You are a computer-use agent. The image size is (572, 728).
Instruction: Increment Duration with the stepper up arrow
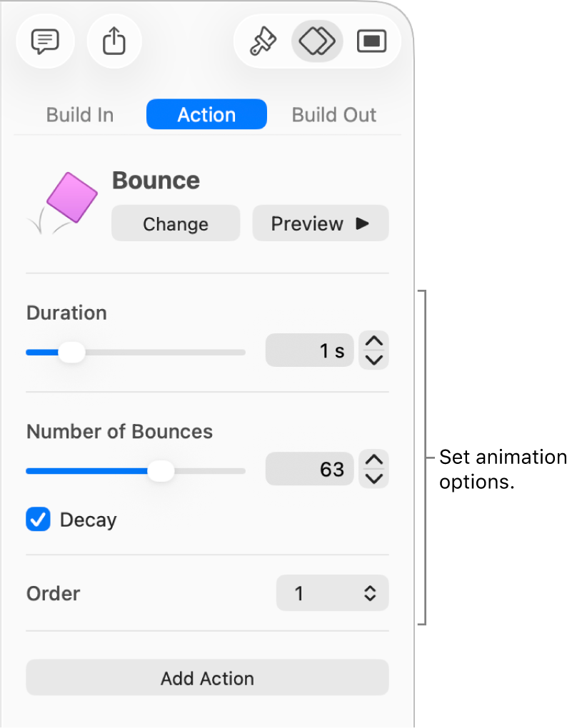click(373, 342)
